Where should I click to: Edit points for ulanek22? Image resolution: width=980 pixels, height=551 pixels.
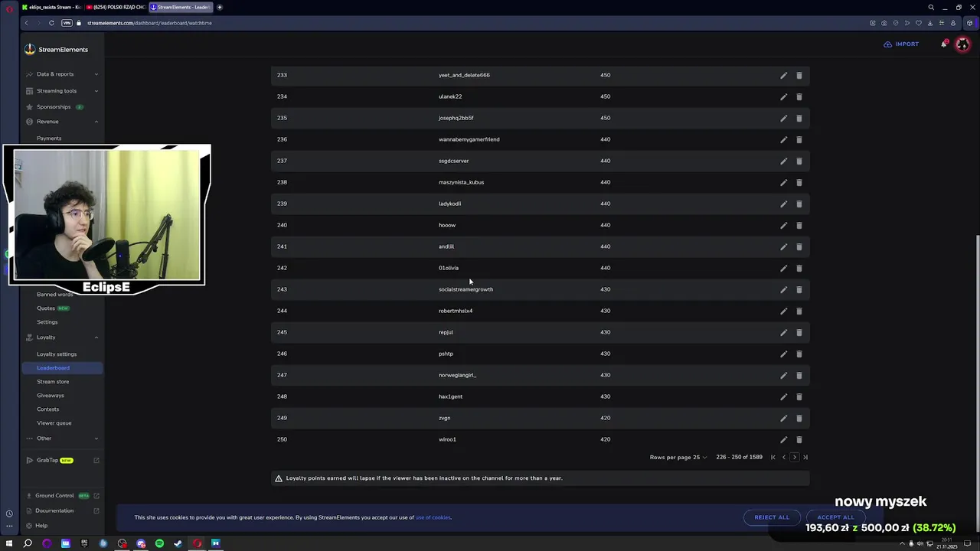tap(783, 96)
